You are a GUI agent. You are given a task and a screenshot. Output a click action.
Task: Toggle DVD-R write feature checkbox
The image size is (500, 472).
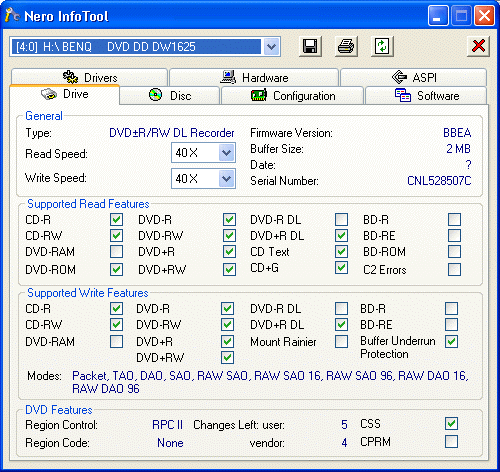[227, 309]
